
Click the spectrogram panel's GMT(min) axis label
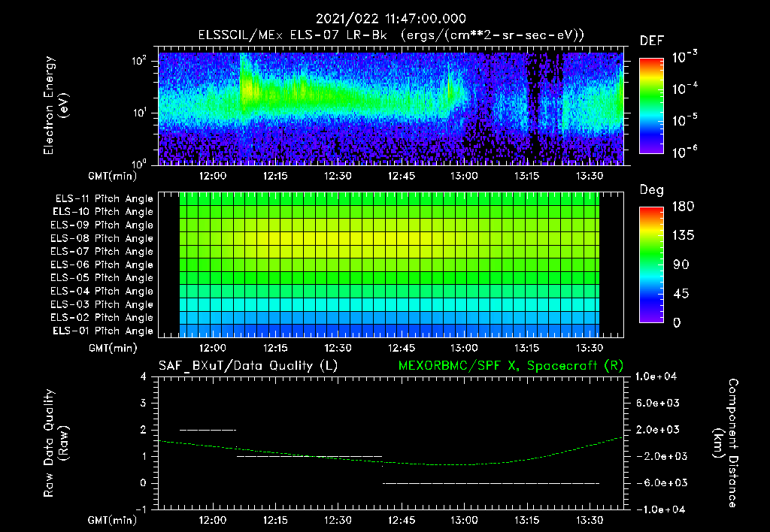coord(113,176)
